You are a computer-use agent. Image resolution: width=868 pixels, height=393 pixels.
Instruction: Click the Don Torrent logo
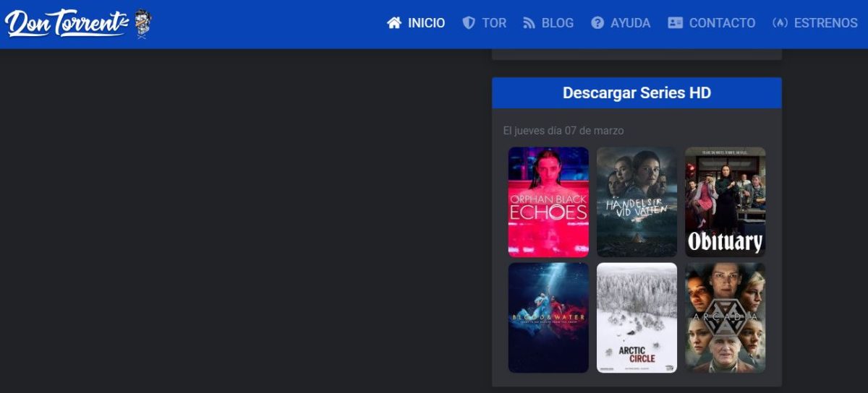coord(78,23)
